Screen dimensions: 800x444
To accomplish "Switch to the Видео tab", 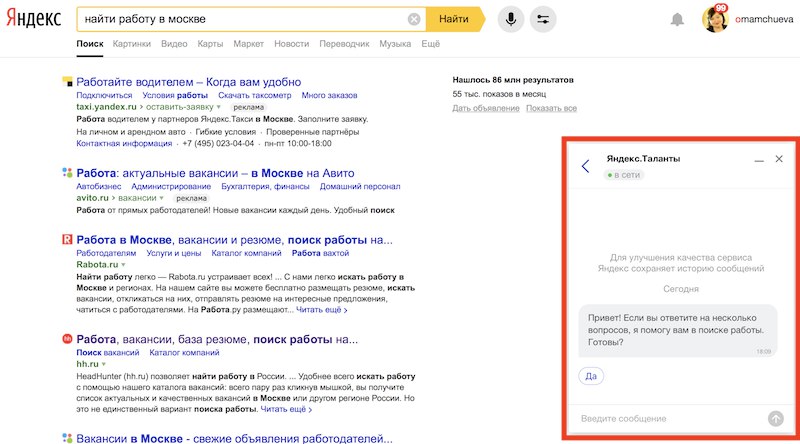I will click(x=174, y=44).
